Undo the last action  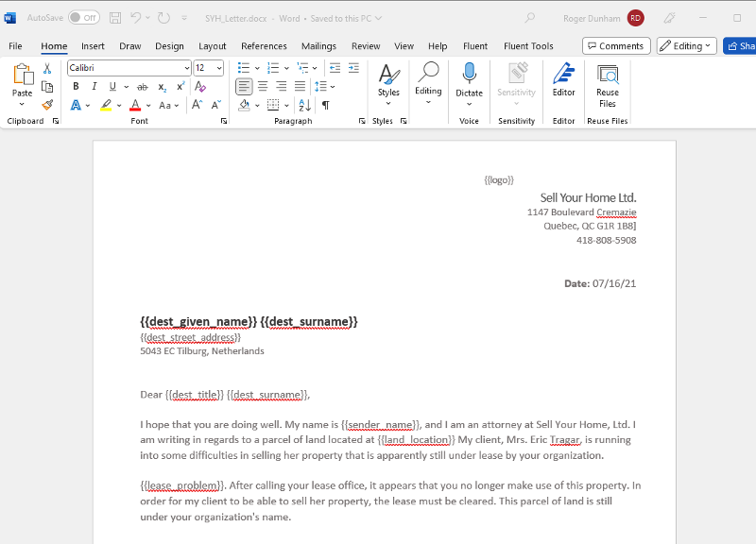tap(135, 18)
